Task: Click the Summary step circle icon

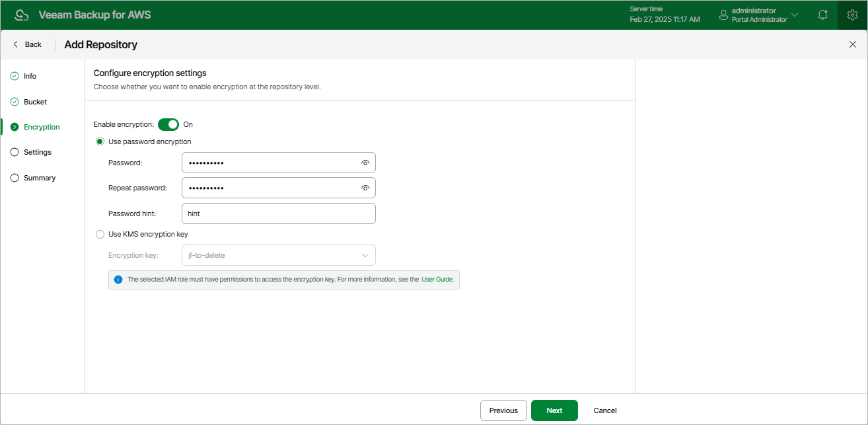Action: 15,178
